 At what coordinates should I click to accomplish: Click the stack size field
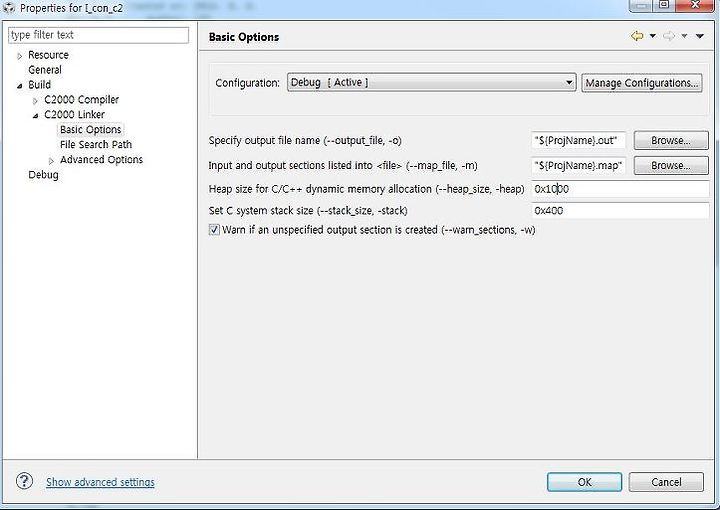point(620,211)
